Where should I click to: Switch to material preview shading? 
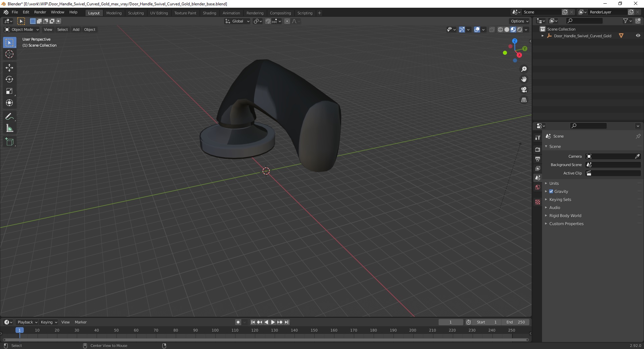click(513, 30)
